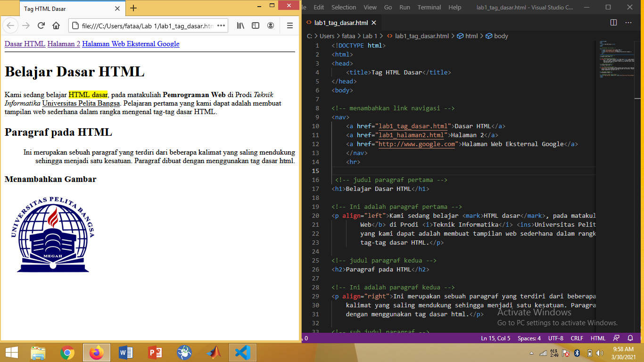Click the accounts icon in VS Code status bar
644x362 pixels.
tap(617, 338)
